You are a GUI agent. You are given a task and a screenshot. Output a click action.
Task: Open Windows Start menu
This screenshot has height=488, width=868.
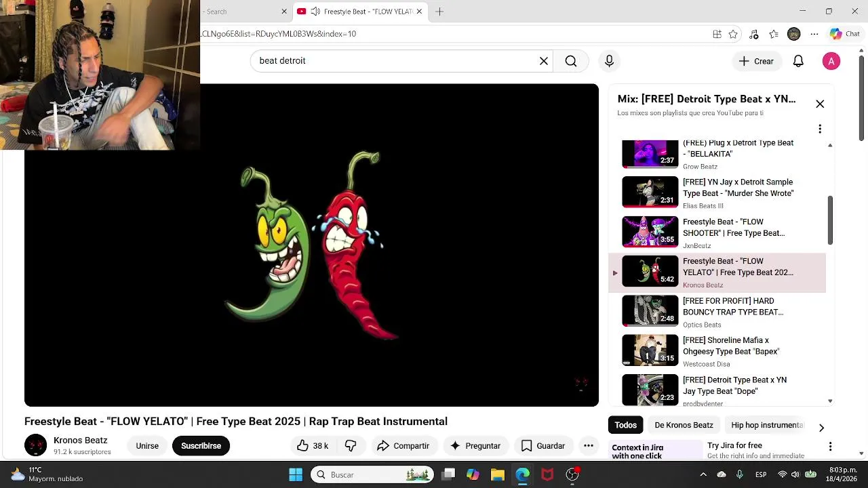point(296,474)
